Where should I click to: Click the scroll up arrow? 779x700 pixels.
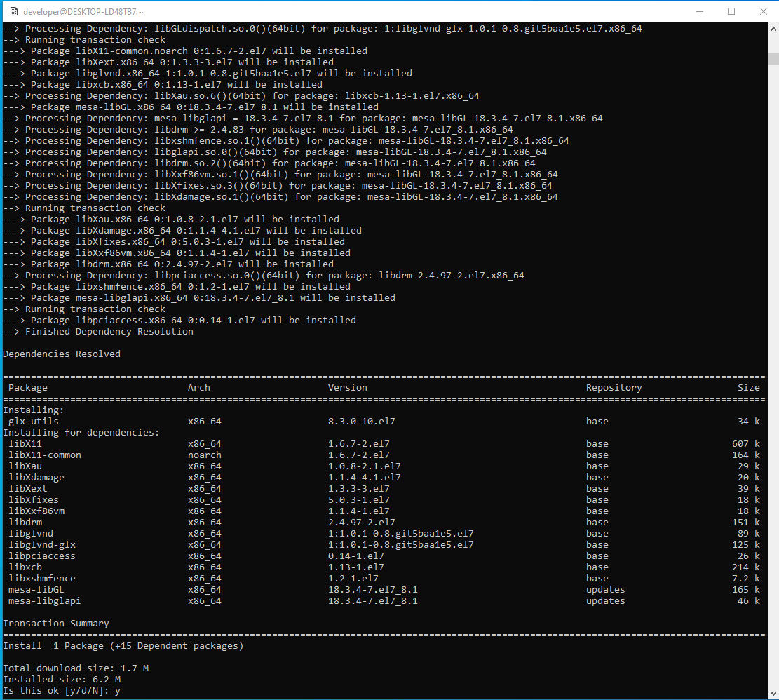(x=773, y=29)
